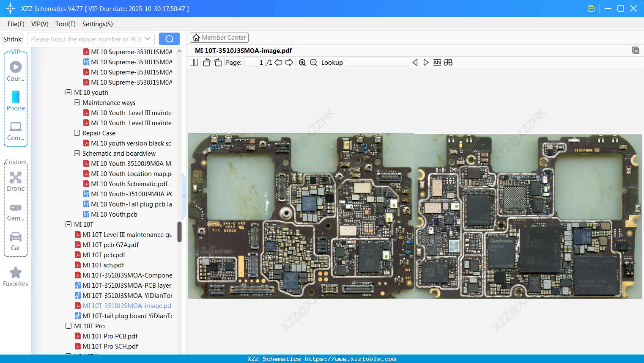This screenshot has height=363, width=644.
Task: Toggle Abi case-sensitive lookup option
Action: [x=437, y=62]
